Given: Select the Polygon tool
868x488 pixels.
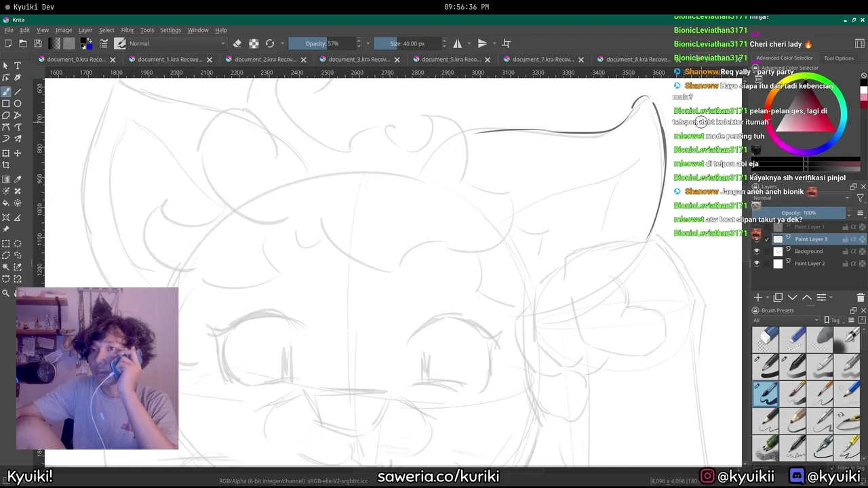Looking at the screenshot, I should pos(6,115).
